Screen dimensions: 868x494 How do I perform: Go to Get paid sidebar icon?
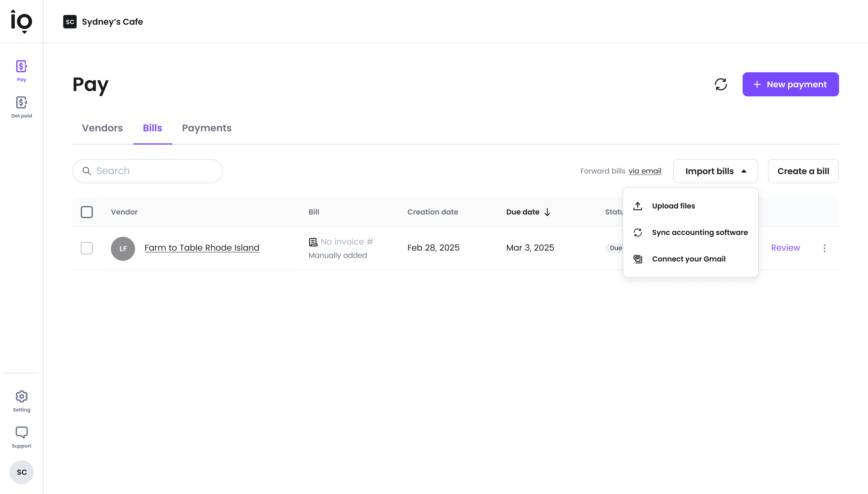(21, 107)
